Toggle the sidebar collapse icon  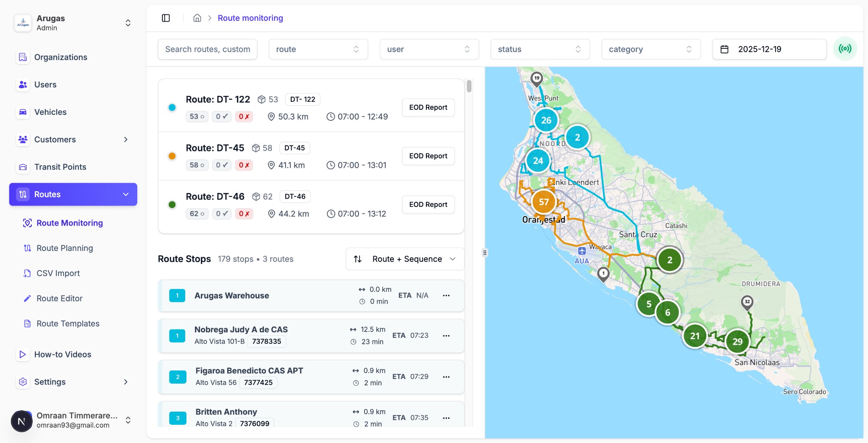pos(166,18)
